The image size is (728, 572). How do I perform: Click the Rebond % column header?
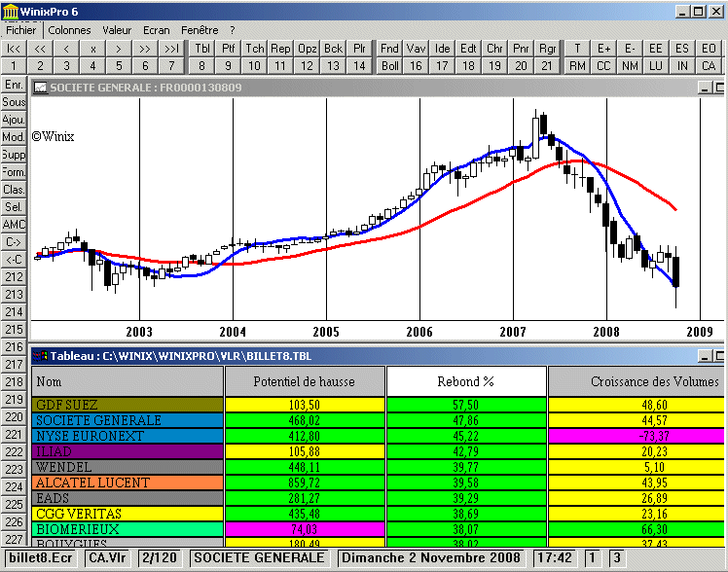click(466, 381)
